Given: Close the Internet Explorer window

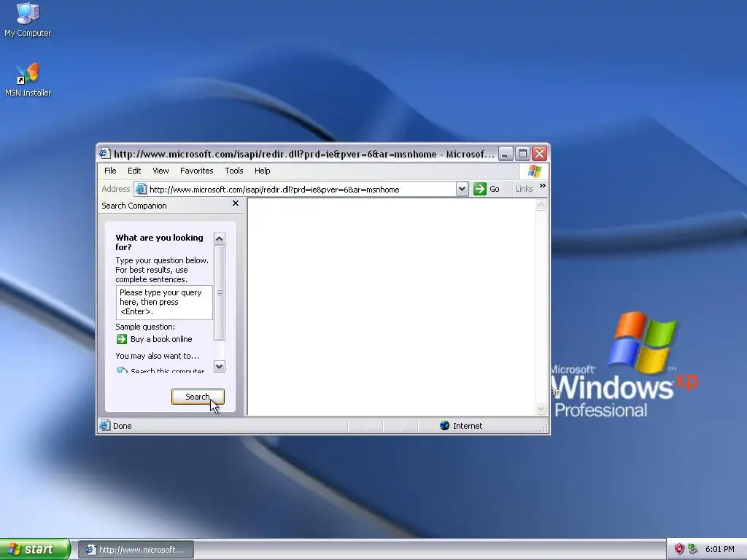Looking at the screenshot, I should 539,153.
